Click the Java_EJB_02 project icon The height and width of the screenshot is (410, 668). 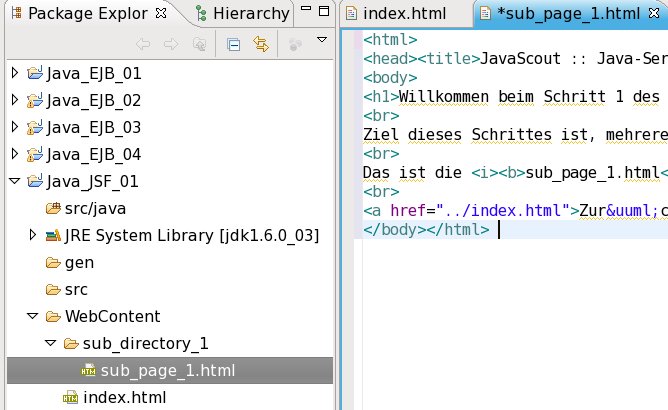tap(35, 101)
